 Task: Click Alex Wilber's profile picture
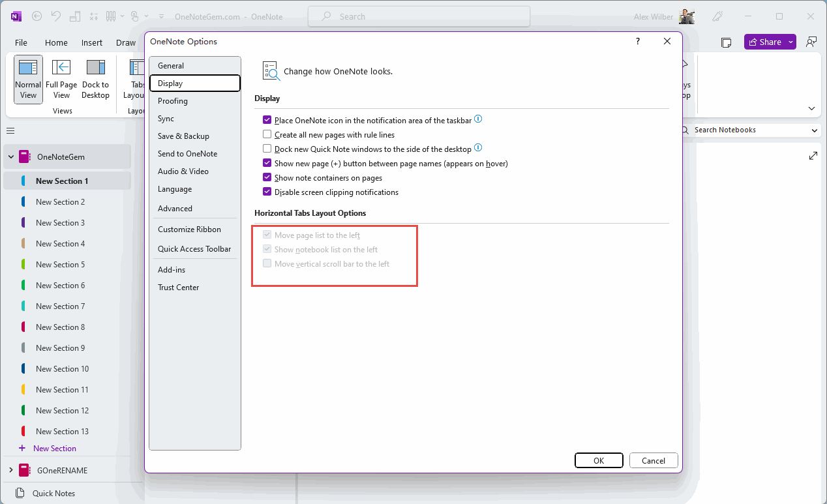(x=687, y=16)
